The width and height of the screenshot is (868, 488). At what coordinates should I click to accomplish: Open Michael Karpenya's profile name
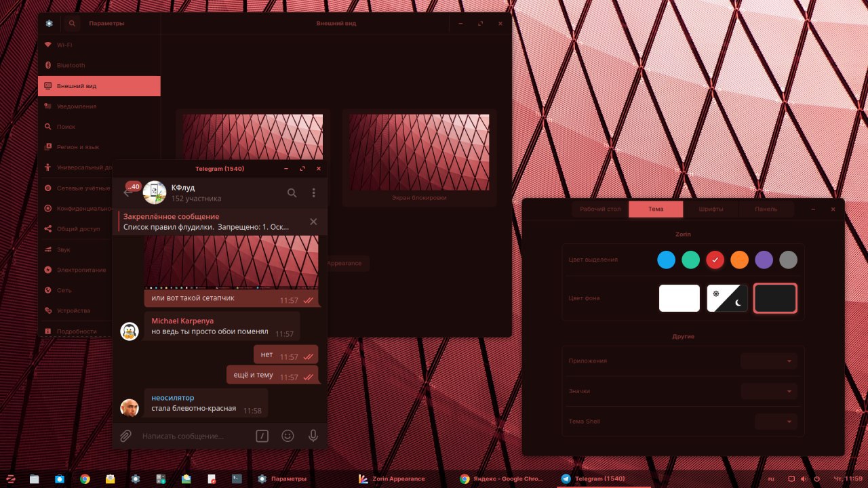tap(182, 321)
